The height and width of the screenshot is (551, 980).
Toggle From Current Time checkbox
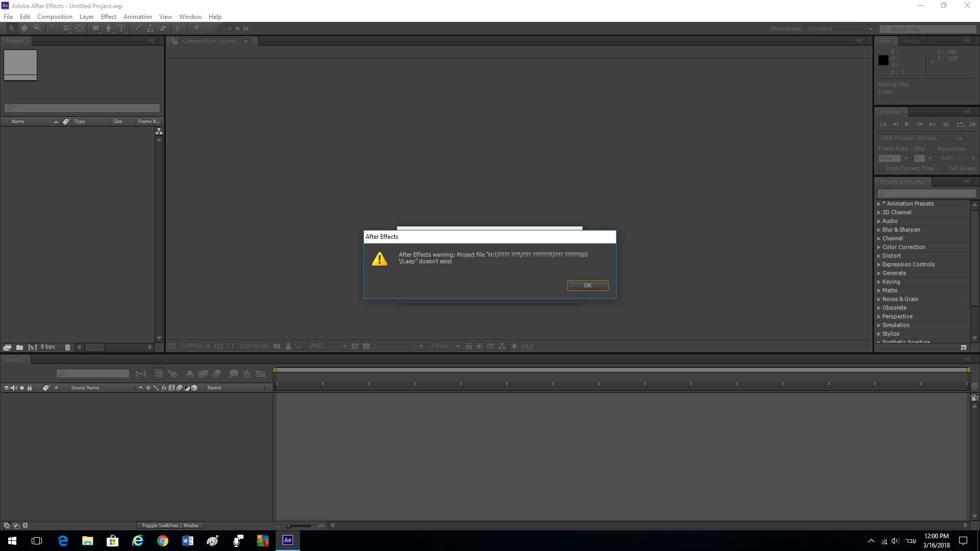click(x=881, y=169)
